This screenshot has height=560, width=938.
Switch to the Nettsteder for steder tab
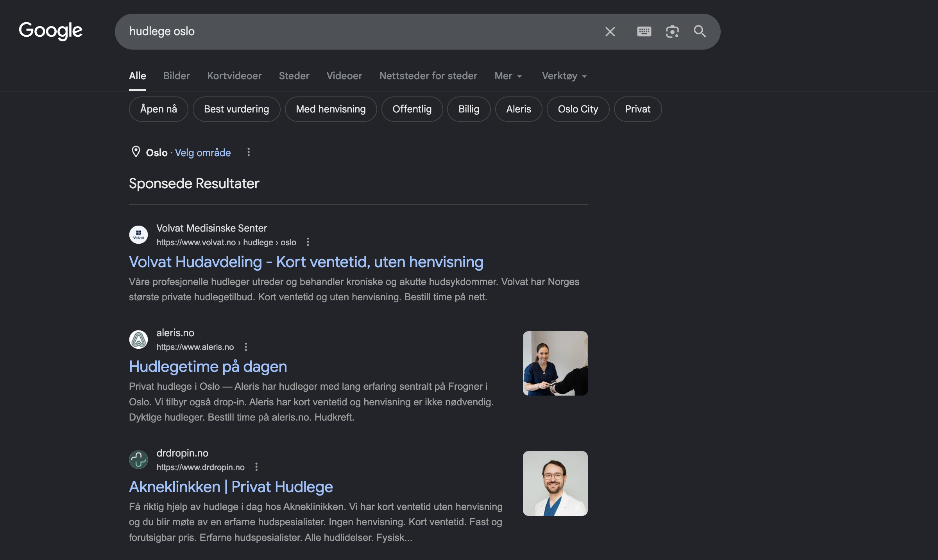point(428,76)
